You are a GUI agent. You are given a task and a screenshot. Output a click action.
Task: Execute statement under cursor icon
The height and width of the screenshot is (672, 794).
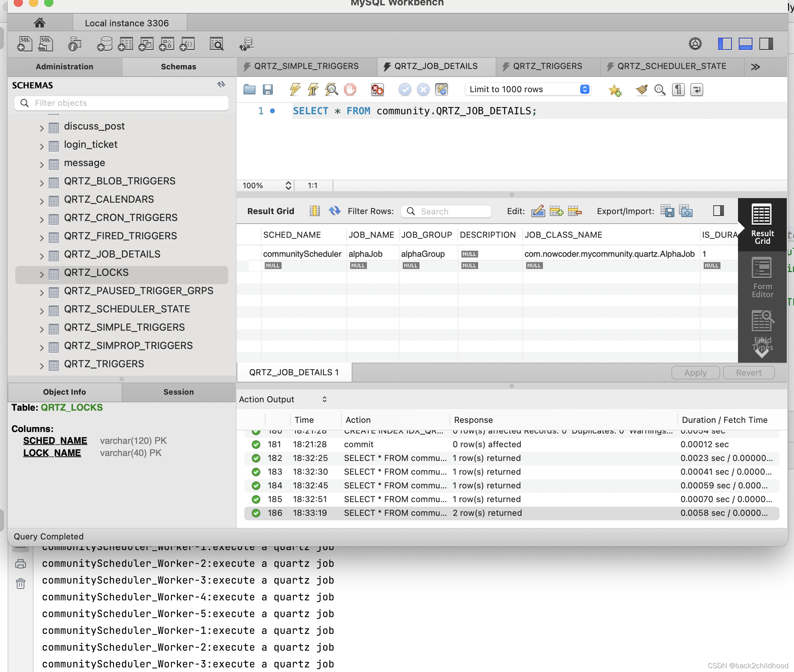pyautogui.click(x=313, y=90)
